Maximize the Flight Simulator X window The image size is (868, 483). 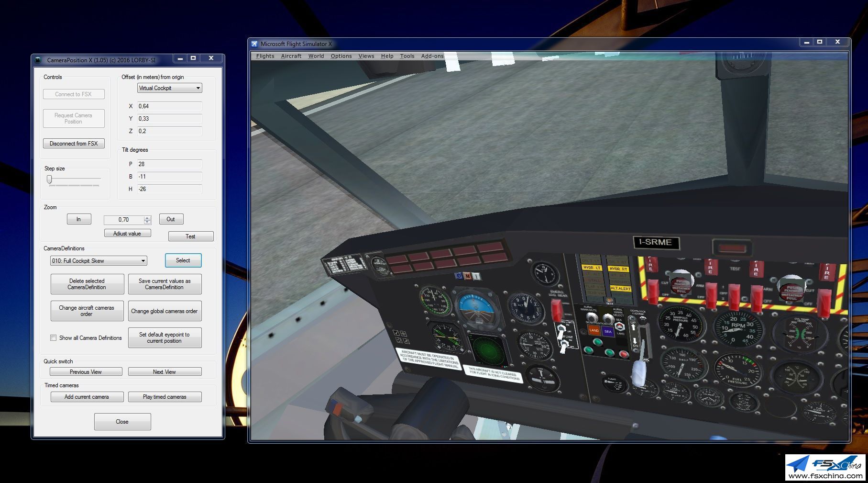(x=820, y=42)
